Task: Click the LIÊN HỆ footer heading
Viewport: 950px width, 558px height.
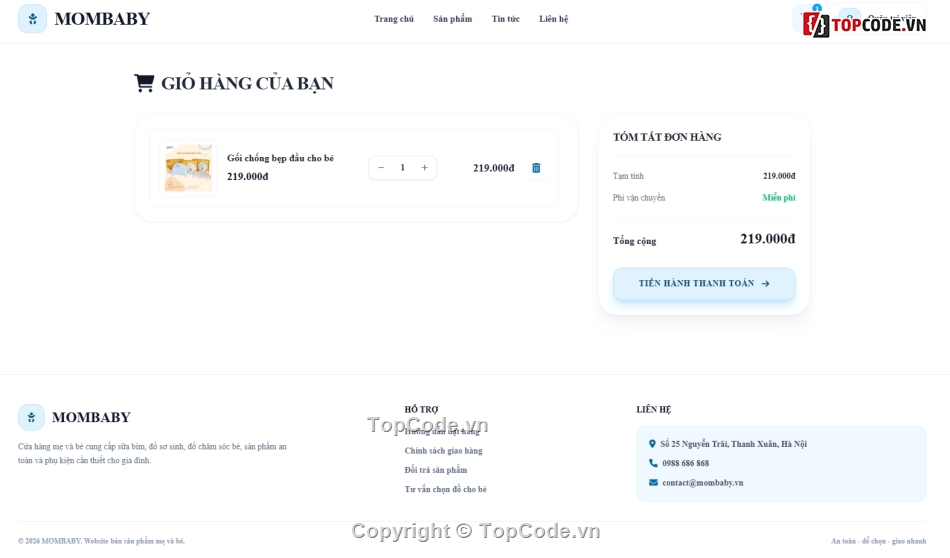Action: [653, 410]
